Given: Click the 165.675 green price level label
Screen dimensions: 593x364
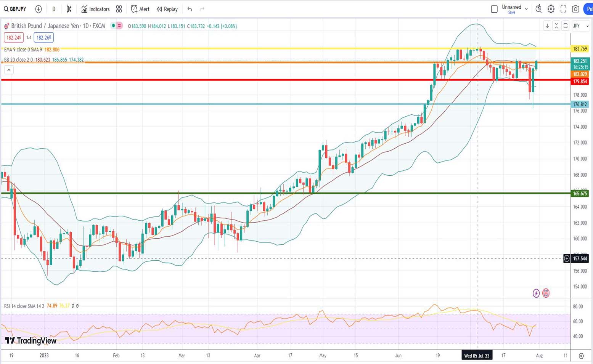Looking at the screenshot, I should point(580,193).
